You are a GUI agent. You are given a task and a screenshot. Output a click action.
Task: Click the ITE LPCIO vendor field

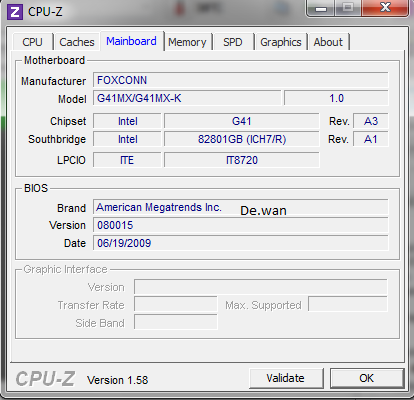127,160
